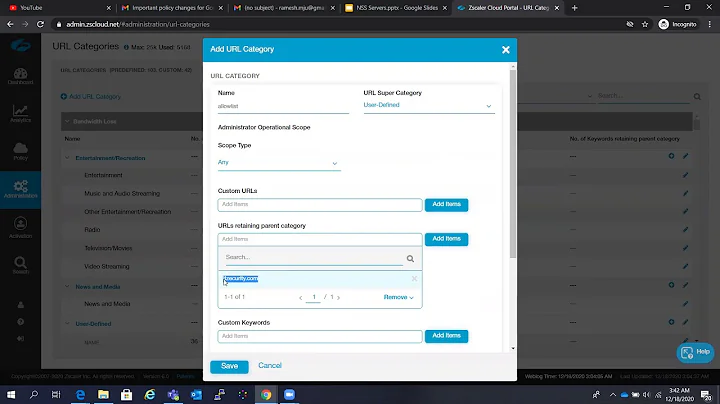Viewport: 720px width, 404px height.
Task: Click the Add URL Category link
Action: pos(91,96)
